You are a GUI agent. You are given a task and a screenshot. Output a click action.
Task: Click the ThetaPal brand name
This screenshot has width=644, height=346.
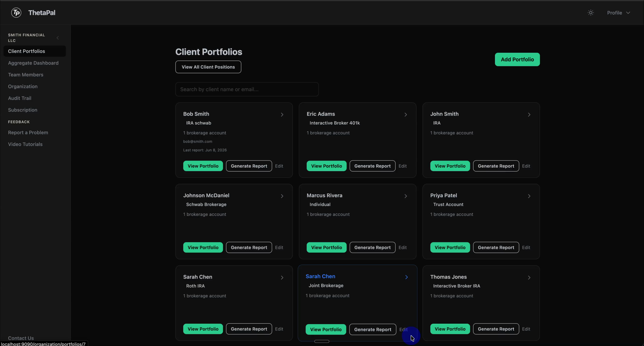coord(42,13)
